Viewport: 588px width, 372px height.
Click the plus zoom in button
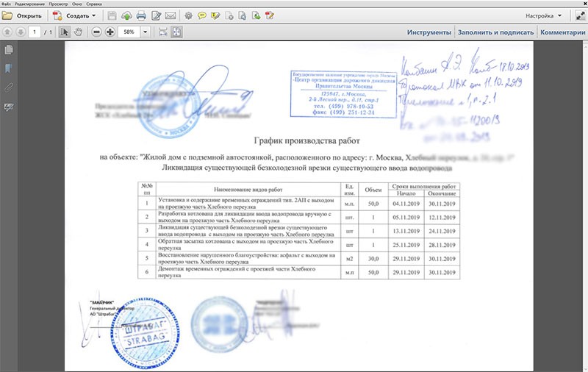(110, 32)
